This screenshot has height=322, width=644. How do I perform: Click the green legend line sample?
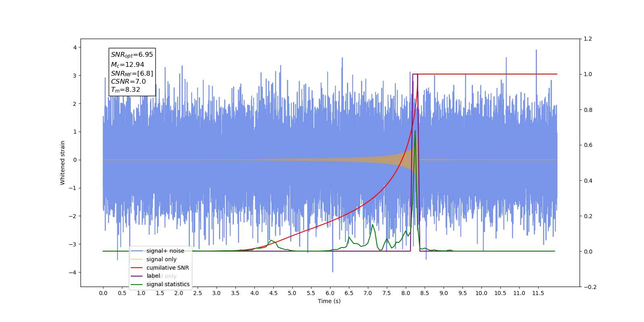137,284
